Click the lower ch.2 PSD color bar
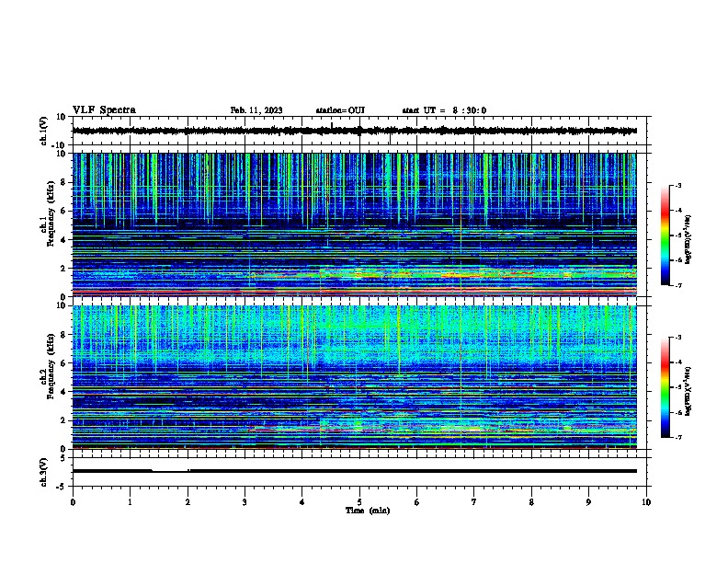 [x=665, y=387]
